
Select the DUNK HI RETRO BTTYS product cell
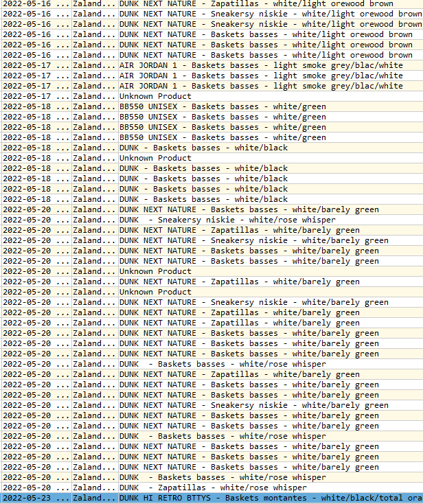(271, 498)
